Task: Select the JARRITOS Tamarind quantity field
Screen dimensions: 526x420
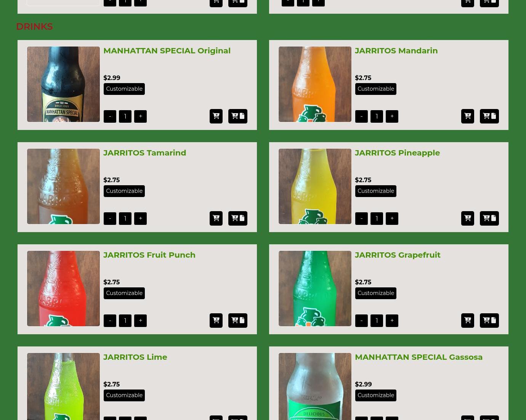Action: pos(125,218)
